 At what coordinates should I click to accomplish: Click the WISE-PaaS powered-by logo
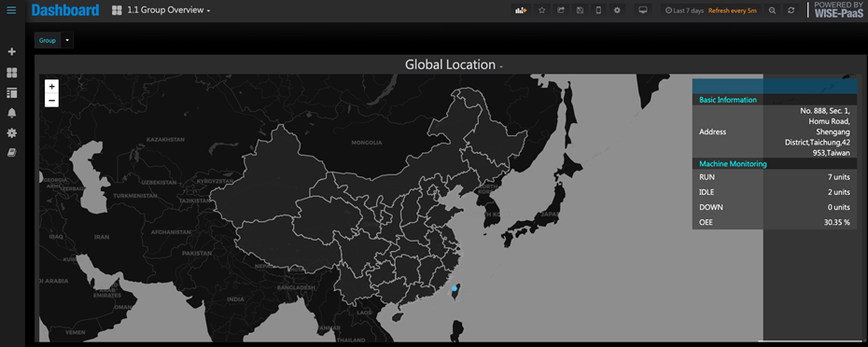[x=839, y=10]
